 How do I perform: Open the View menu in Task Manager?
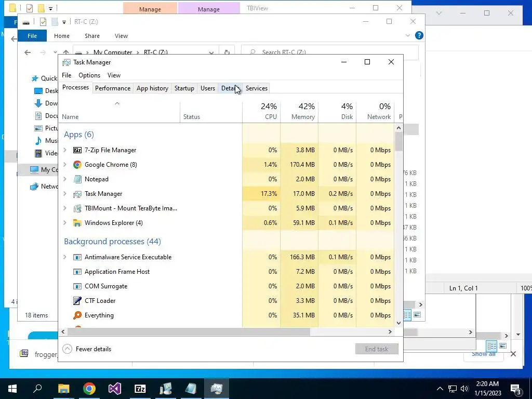point(114,75)
